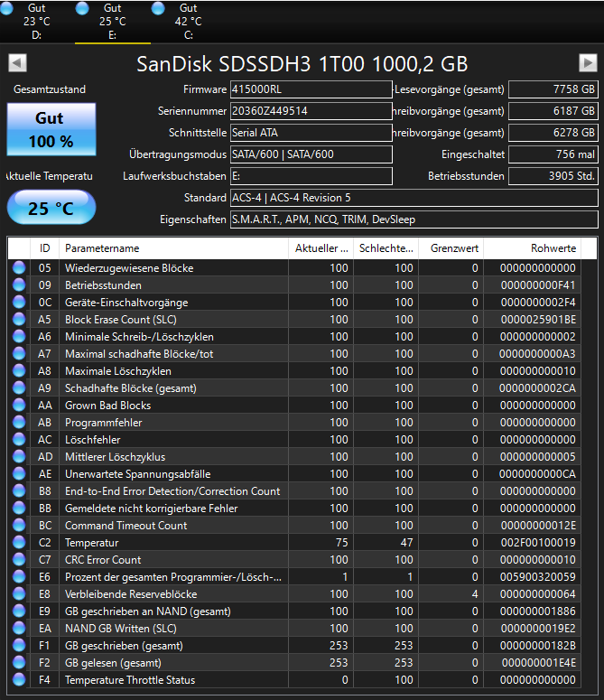Click status orb of Verbleibende Reserveblöcke row
The image size is (604, 700).
coord(19,593)
